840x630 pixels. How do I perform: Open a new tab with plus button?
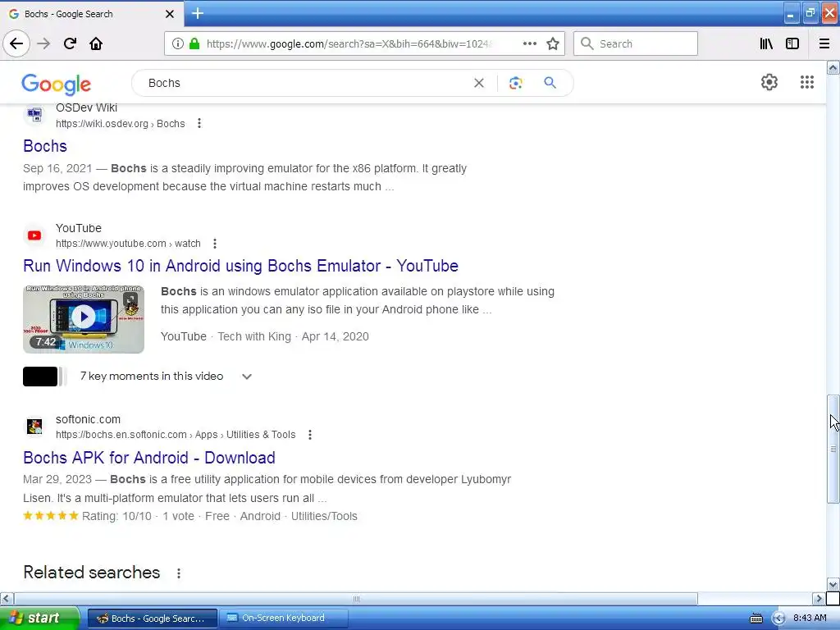(198, 13)
